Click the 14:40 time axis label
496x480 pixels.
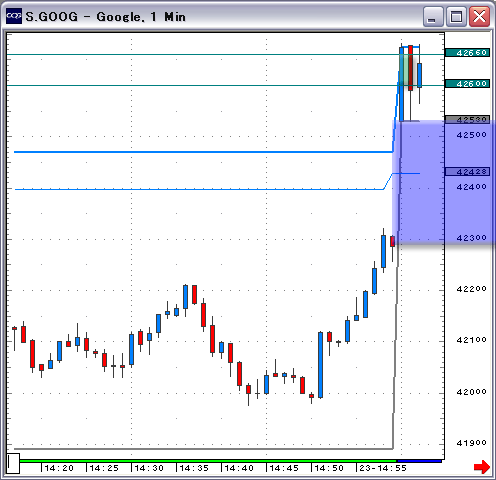(x=239, y=468)
